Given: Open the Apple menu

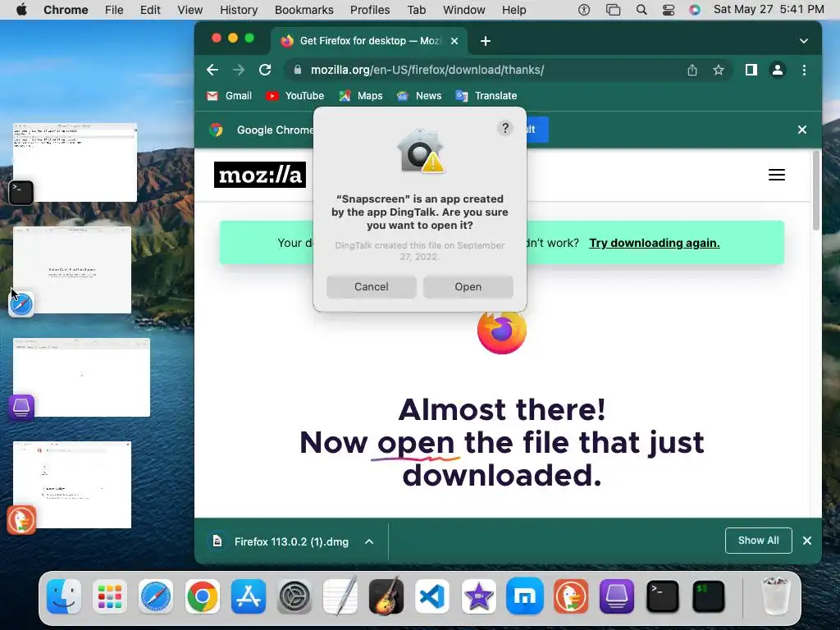Looking at the screenshot, I should coord(21,10).
